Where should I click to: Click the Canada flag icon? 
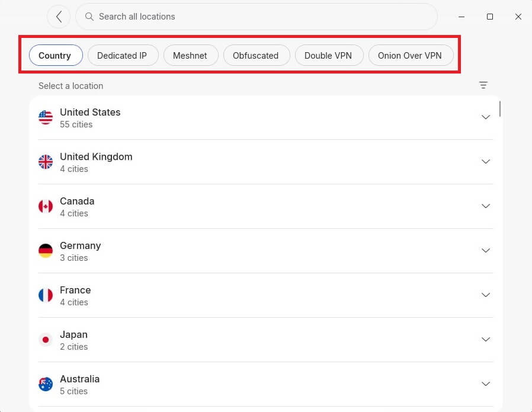click(46, 206)
